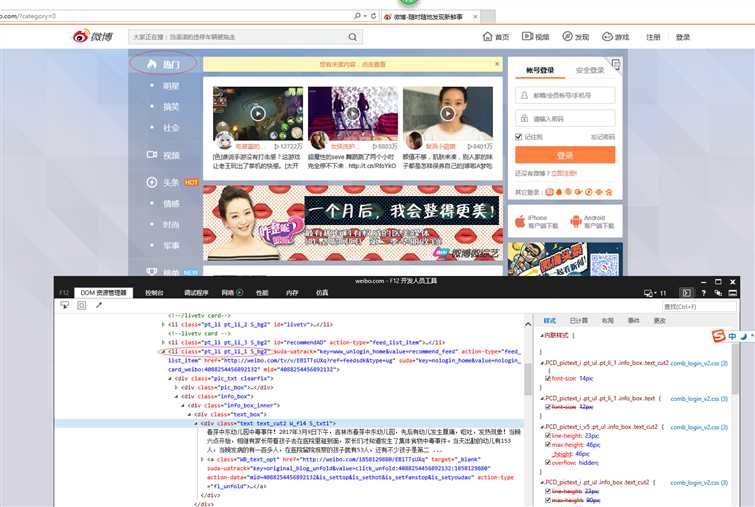Open first comb_login_v2.css source link
Image resolution: width=755 pixels, height=507 pixels.
(699, 364)
